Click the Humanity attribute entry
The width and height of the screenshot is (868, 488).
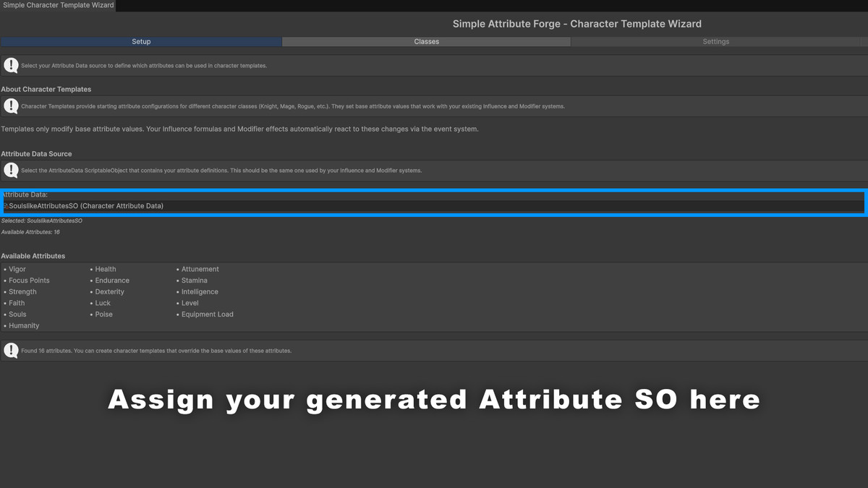pyautogui.click(x=22, y=325)
